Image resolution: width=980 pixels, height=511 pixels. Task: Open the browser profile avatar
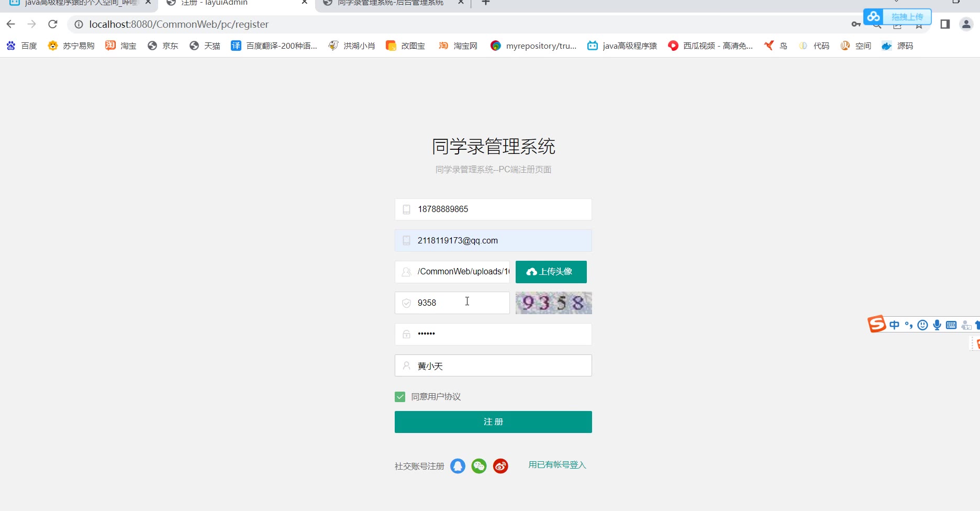966,24
